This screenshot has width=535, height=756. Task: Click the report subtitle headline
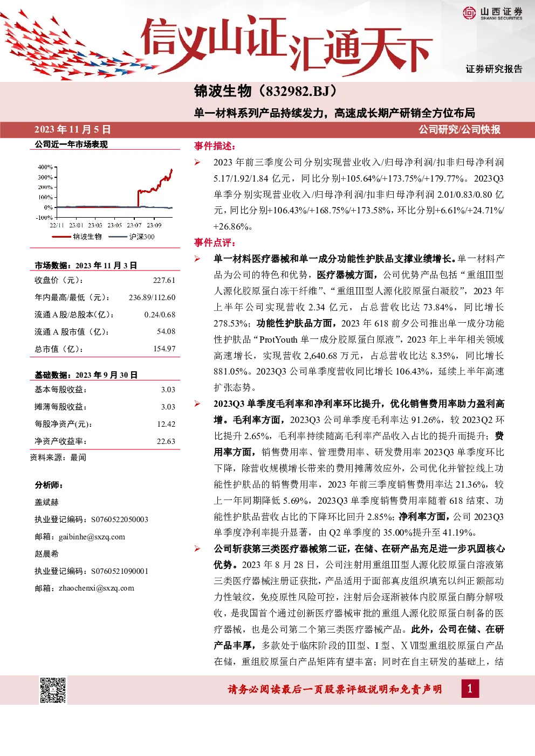[x=334, y=113]
